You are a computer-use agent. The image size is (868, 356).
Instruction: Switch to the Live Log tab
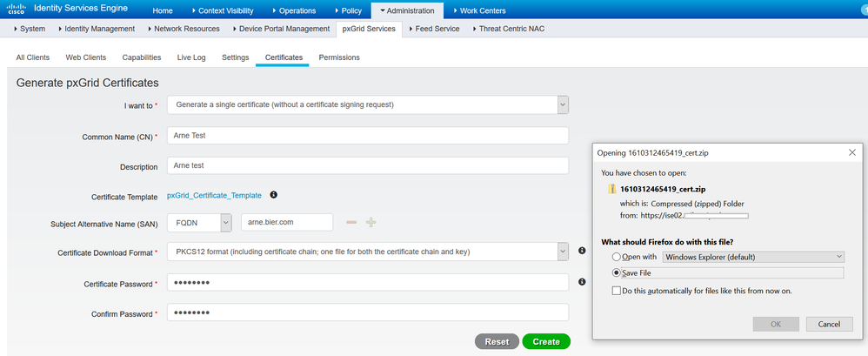[x=191, y=57]
